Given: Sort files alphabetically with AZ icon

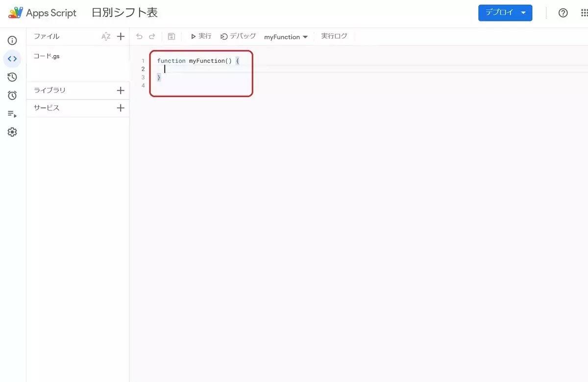Looking at the screenshot, I should coord(106,36).
